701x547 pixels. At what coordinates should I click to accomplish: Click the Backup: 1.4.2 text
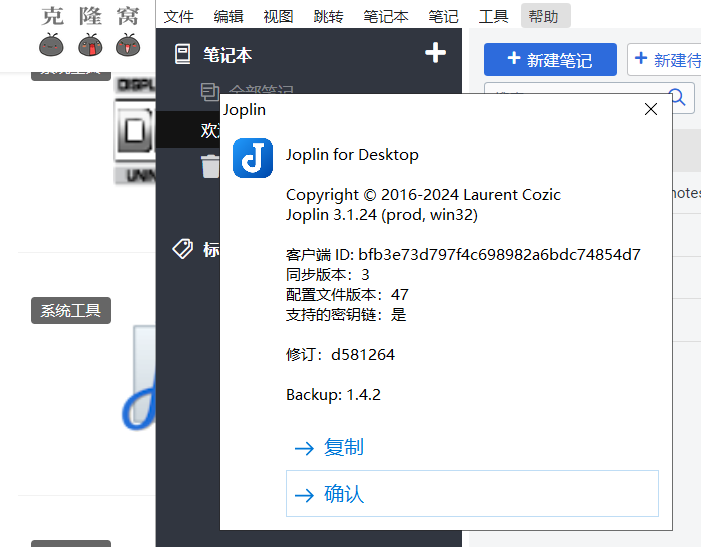[333, 395]
